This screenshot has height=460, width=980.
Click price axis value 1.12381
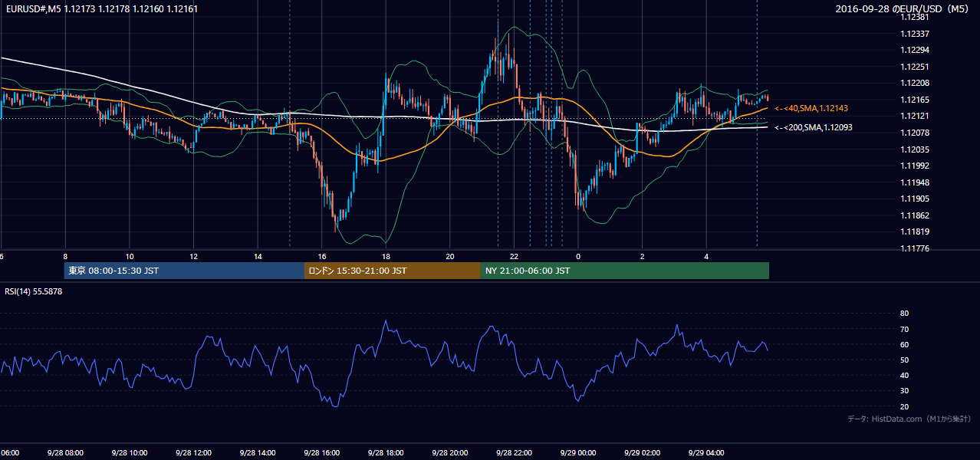[914, 17]
